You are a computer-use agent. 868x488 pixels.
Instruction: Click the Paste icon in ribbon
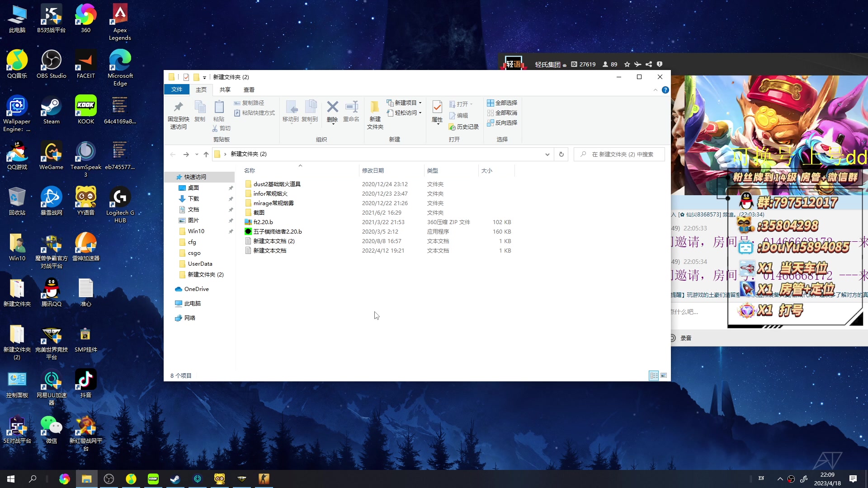click(x=219, y=107)
